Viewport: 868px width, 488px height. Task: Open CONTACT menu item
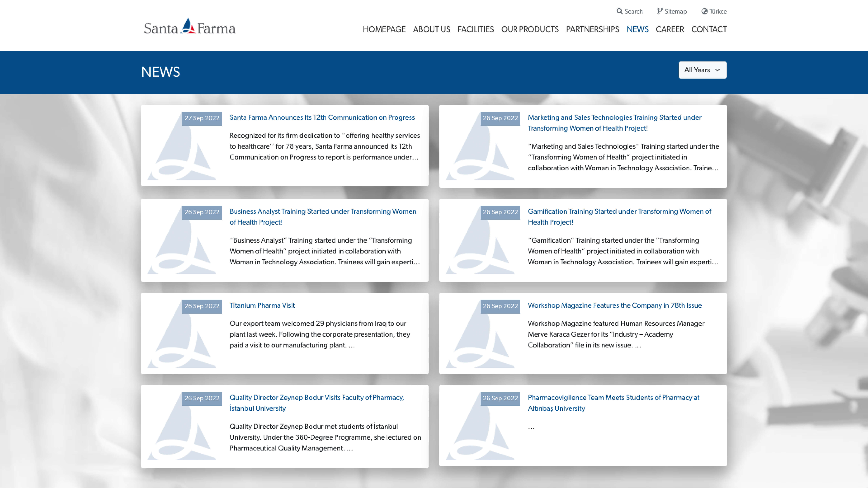[x=709, y=29]
